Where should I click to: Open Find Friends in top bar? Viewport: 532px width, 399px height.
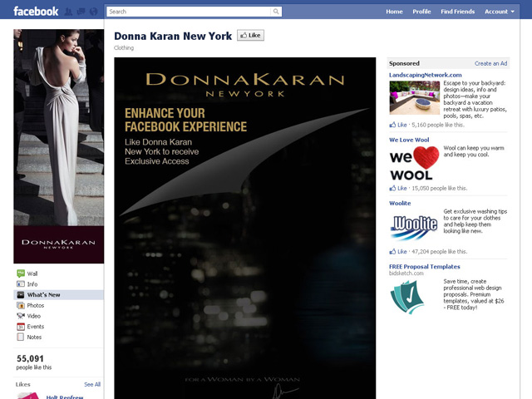(458, 12)
